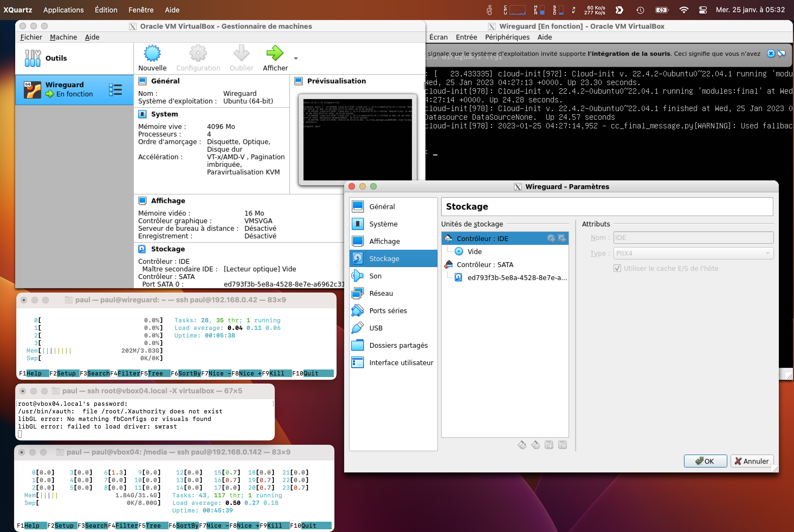The image size is (794, 532).
Task: Open the XQuartz Fenêtre menu
Action: click(141, 10)
